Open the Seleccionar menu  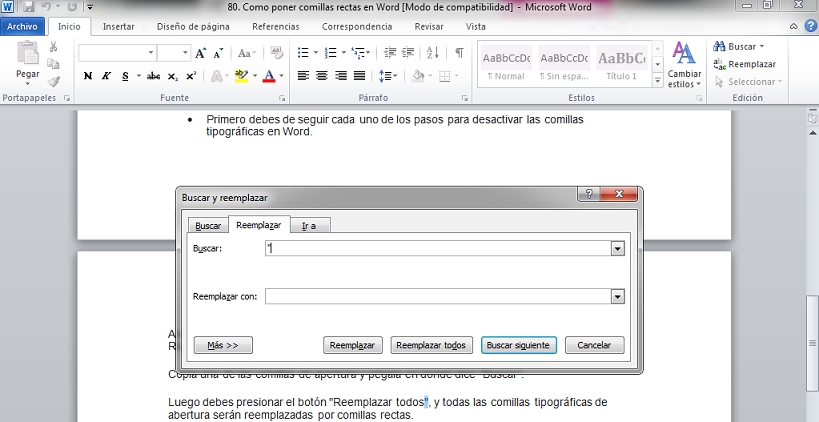748,81
